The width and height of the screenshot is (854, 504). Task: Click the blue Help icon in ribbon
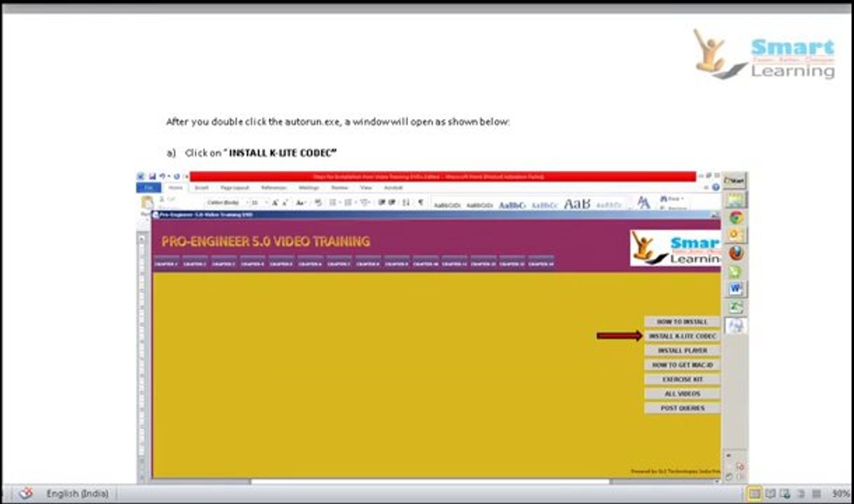(715, 187)
